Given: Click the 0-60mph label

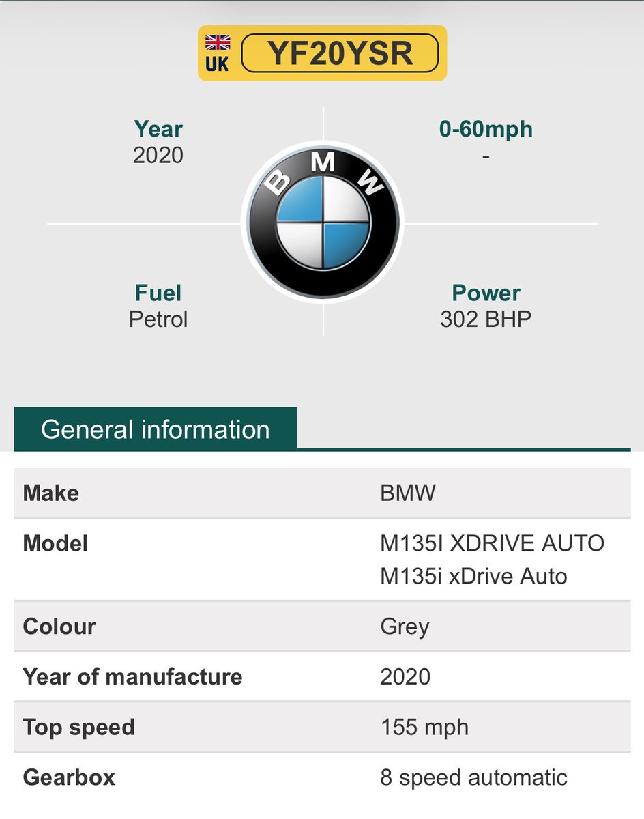Looking at the screenshot, I should (x=486, y=129).
